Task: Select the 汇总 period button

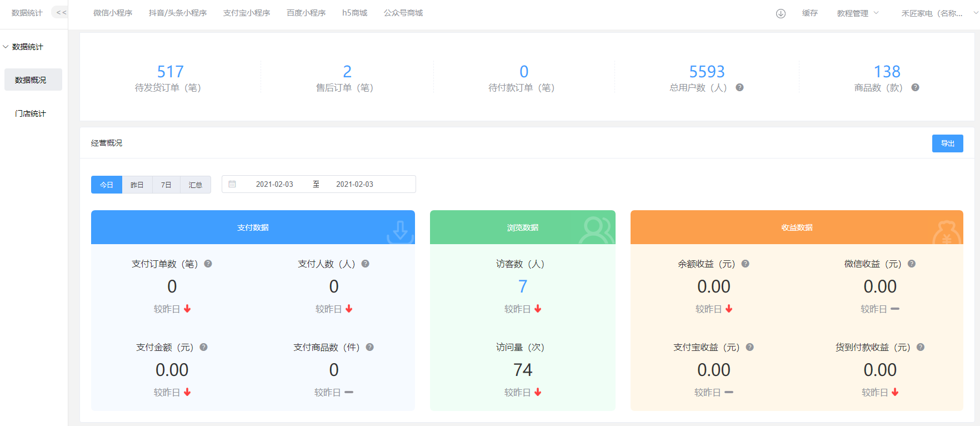Action: click(196, 185)
